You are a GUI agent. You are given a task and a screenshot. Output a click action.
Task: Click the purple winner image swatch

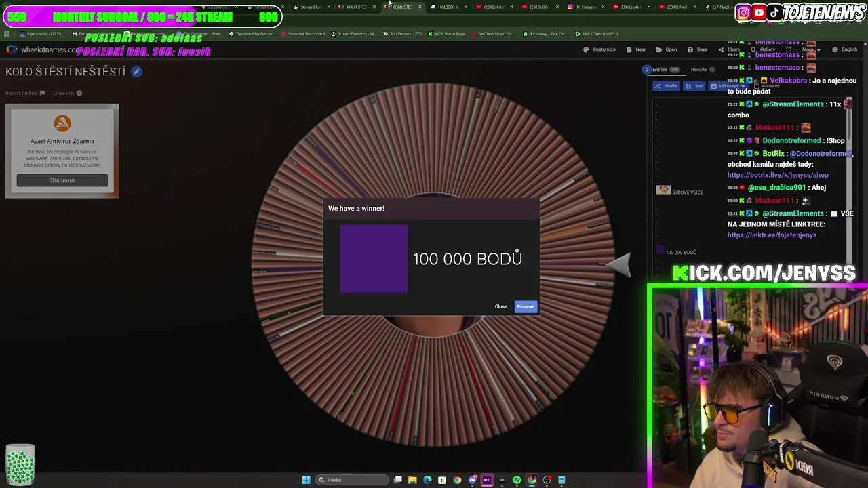pos(374,259)
